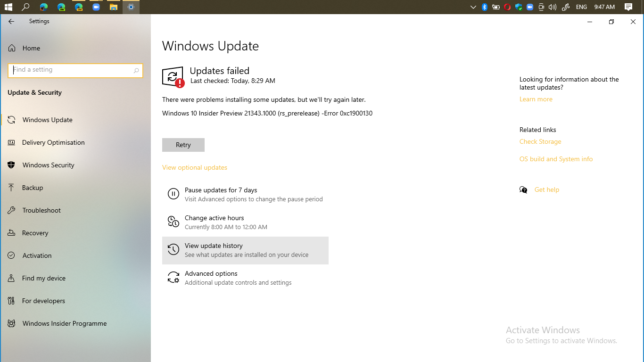The height and width of the screenshot is (362, 644).
Task: Click the Get help link
Action: click(547, 189)
